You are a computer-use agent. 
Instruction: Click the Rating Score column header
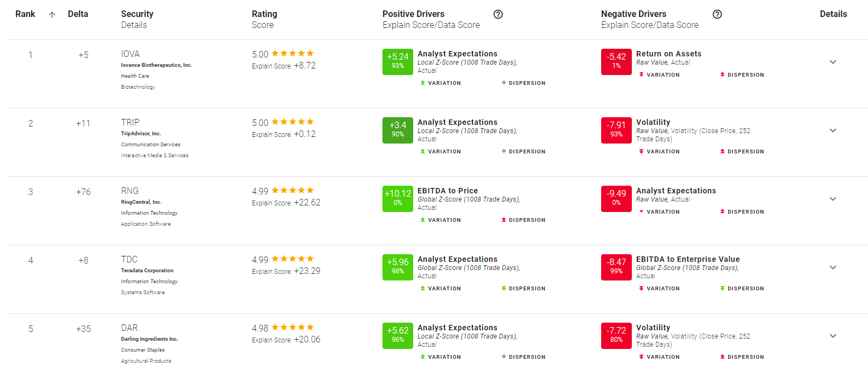click(265, 19)
